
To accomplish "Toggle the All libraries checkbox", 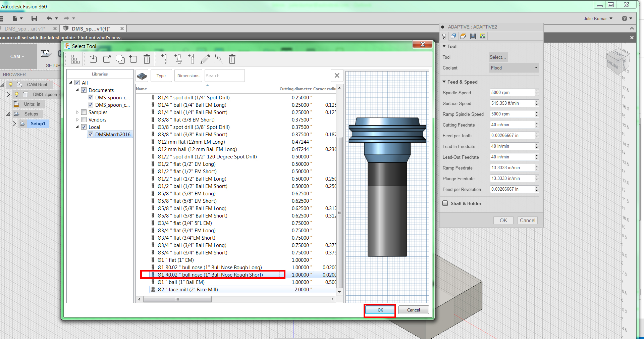I will (x=77, y=83).
